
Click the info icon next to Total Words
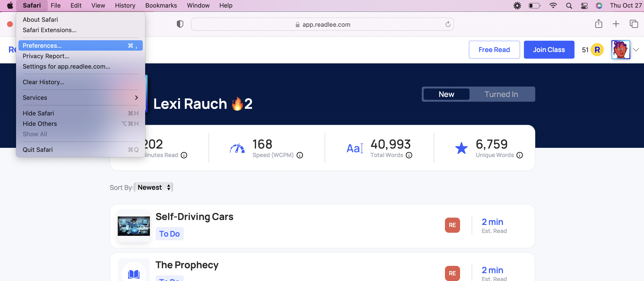point(409,155)
